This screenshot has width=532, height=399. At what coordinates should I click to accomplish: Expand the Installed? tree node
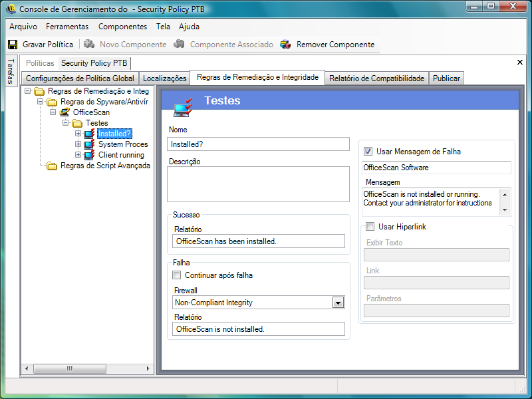click(78, 134)
